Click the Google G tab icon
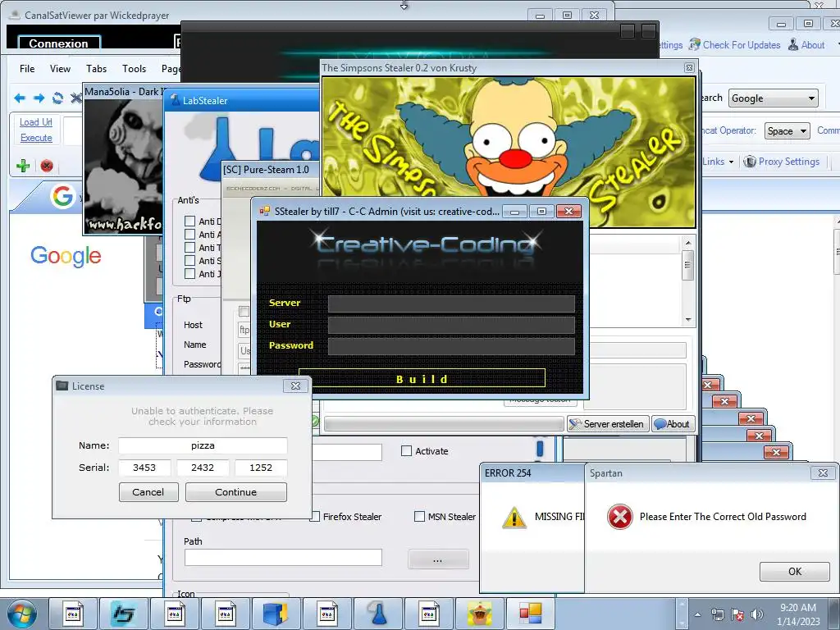 coord(62,196)
